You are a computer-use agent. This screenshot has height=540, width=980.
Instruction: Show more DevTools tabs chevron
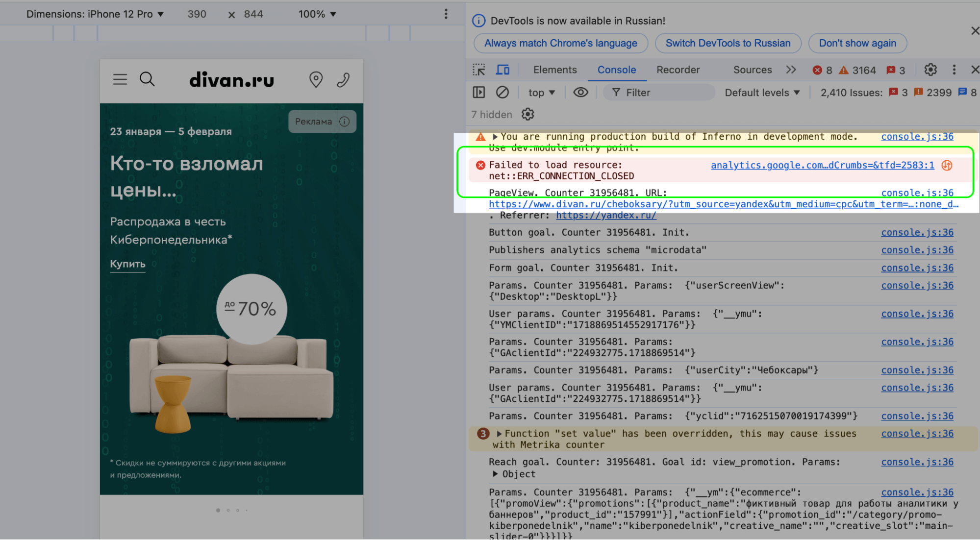click(x=791, y=70)
